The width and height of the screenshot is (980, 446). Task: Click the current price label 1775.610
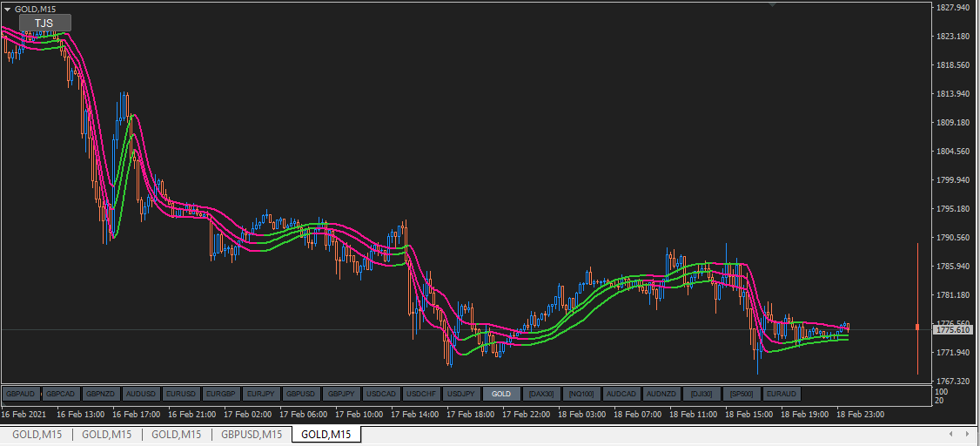click(x=954, y=329)
